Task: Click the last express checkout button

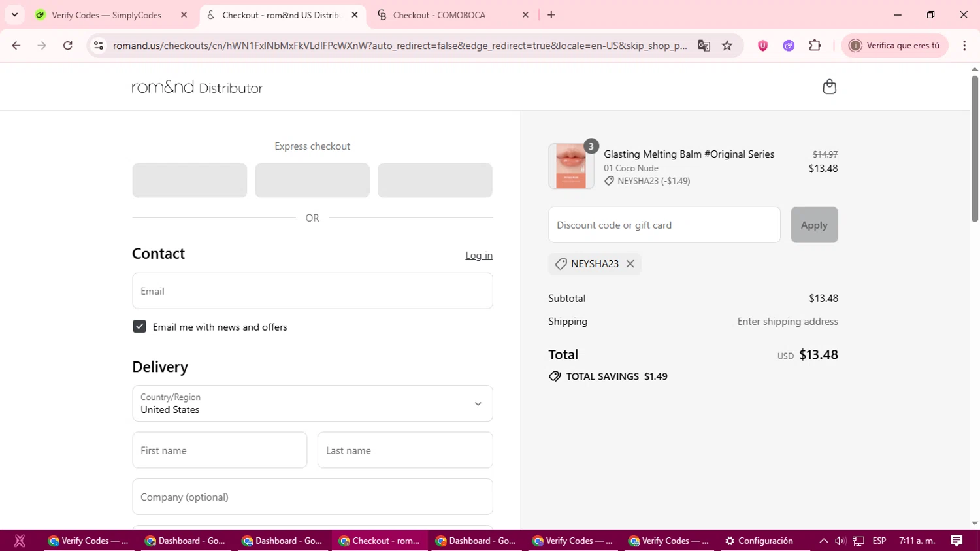Action: click(435, 180)
